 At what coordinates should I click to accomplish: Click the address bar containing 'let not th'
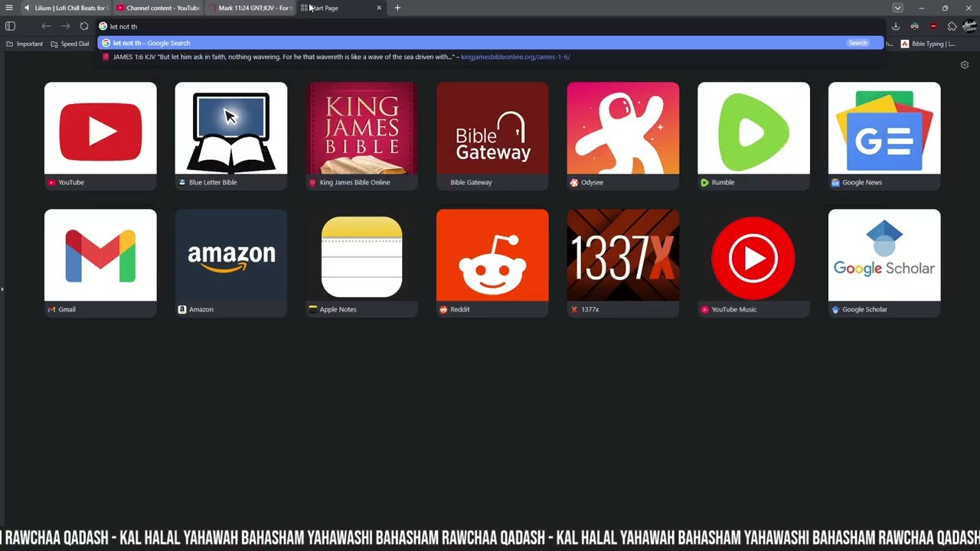point(490,26)
